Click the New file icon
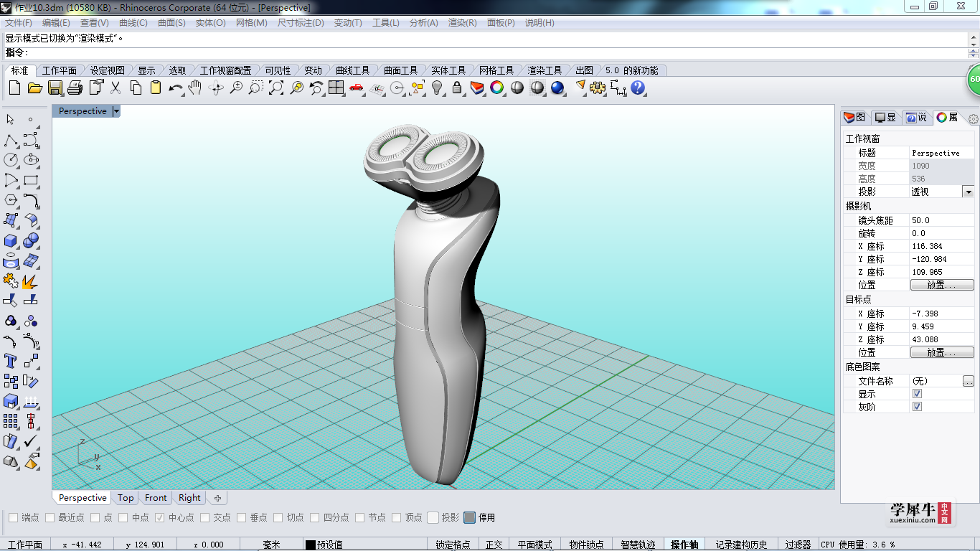Image resolution: width=980 pixels, height=551 pixels. click(14, 88)
